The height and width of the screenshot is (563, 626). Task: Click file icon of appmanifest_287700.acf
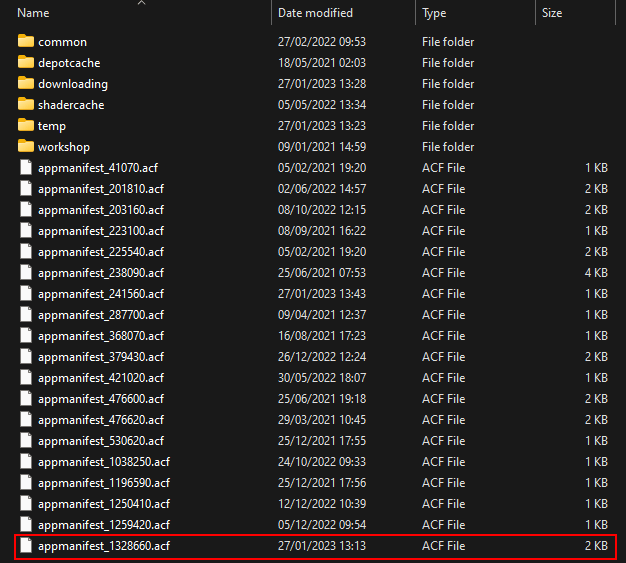(26, 315)
